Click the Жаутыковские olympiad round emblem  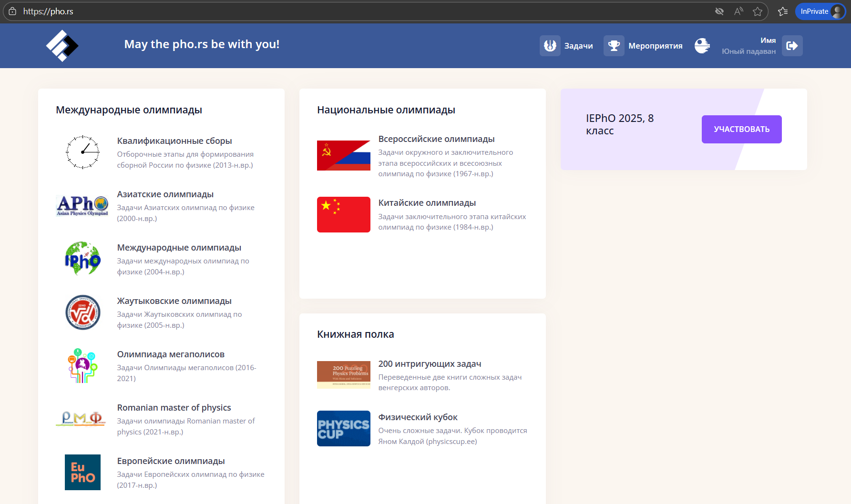(x=82, y=312)
